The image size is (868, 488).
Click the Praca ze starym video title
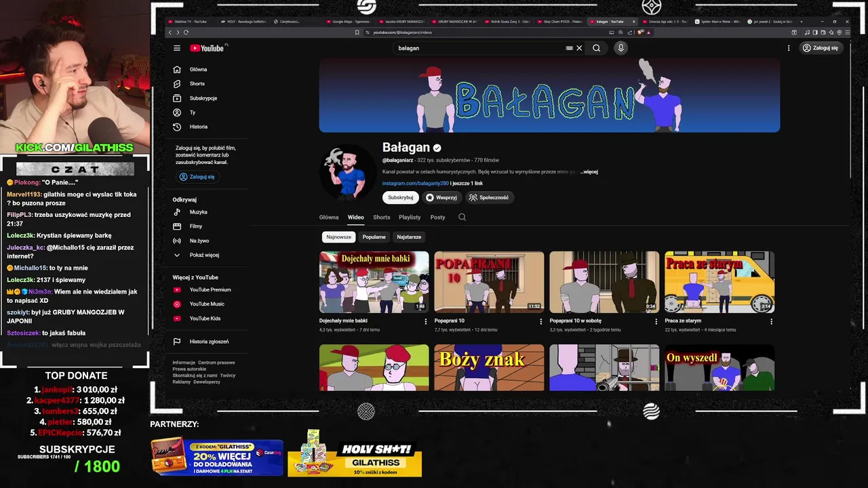683,321
